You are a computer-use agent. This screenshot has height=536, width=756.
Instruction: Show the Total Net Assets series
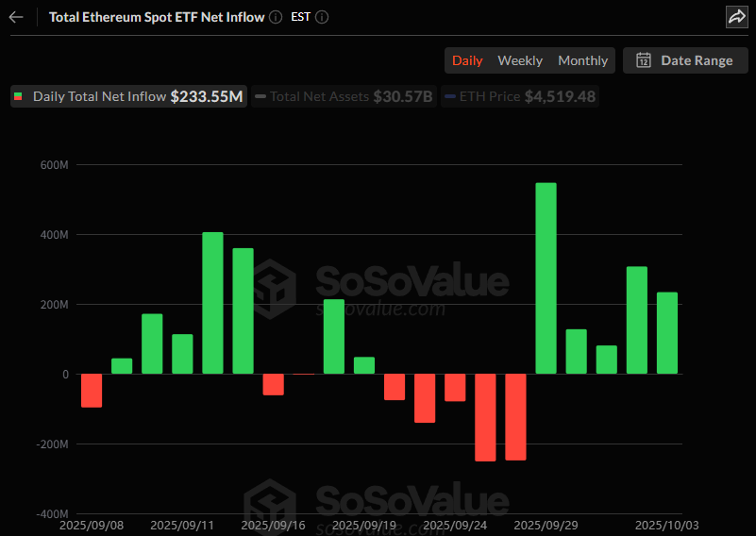(344, 96)
